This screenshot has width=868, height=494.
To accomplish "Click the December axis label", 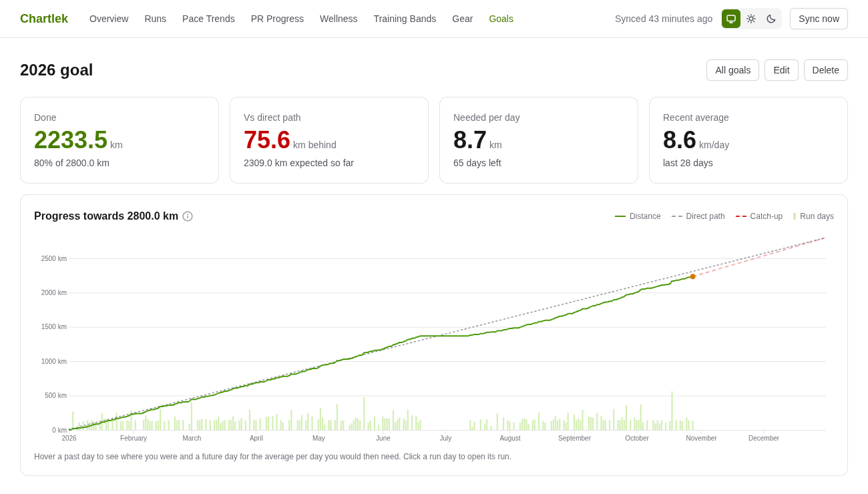I will coord(764,439).
